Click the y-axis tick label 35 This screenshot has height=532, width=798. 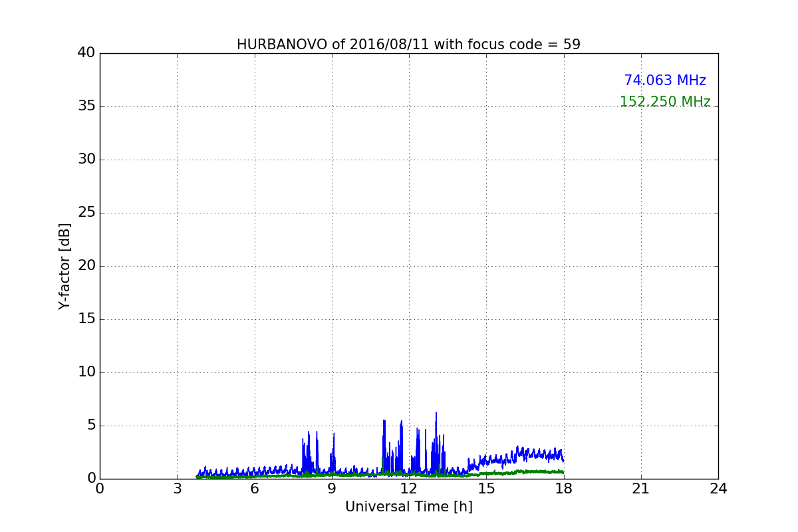point(86,106)
